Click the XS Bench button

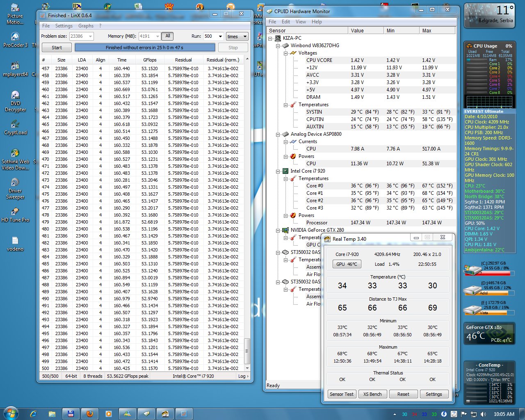(372, 394)
